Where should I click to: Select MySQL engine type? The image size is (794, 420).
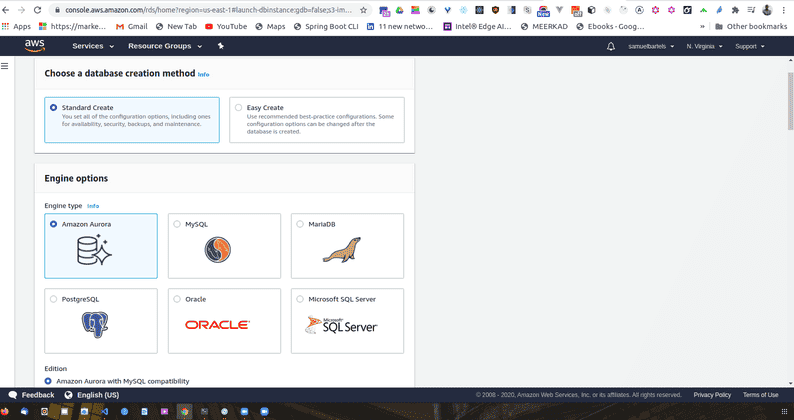(x=224, y=246)
